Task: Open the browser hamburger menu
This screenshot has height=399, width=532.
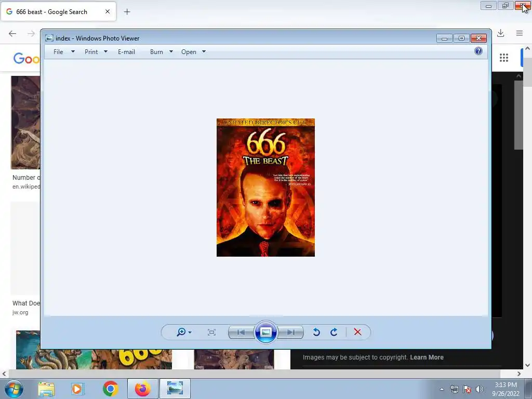Action: (520, 33)
